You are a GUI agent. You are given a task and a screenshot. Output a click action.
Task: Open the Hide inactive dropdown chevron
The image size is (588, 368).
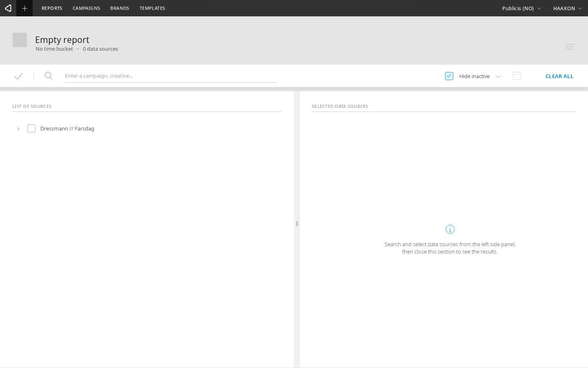coord(498,76)
